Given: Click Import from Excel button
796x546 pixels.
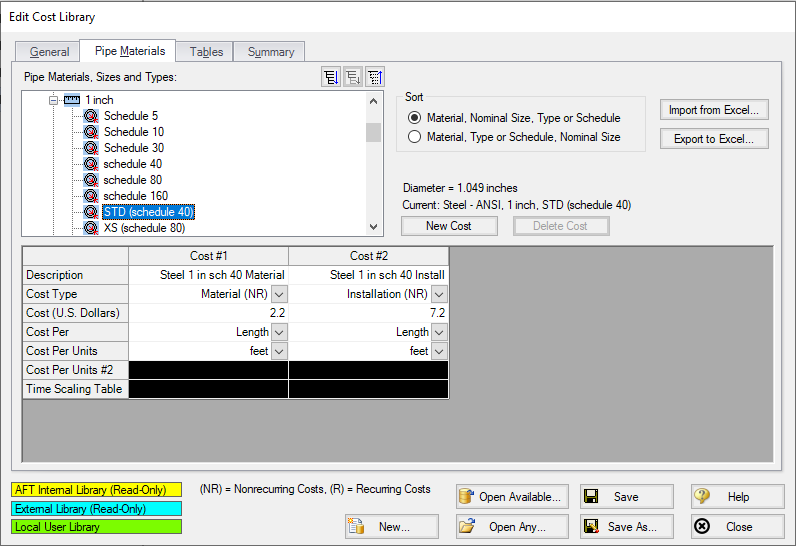Looking at the screenshot, I should [714, 110].
